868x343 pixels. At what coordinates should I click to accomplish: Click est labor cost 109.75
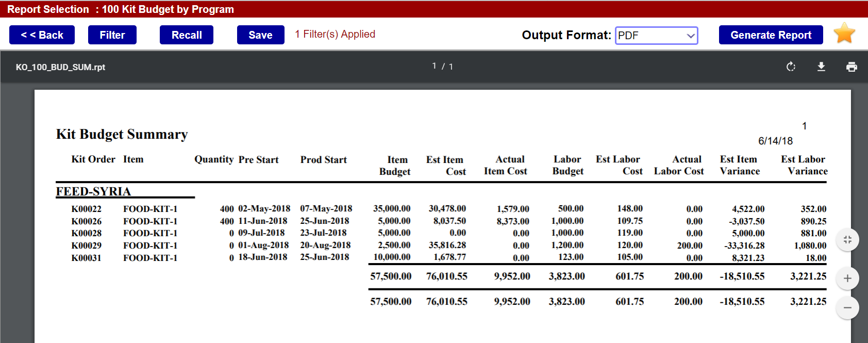[x=630, y=221]
